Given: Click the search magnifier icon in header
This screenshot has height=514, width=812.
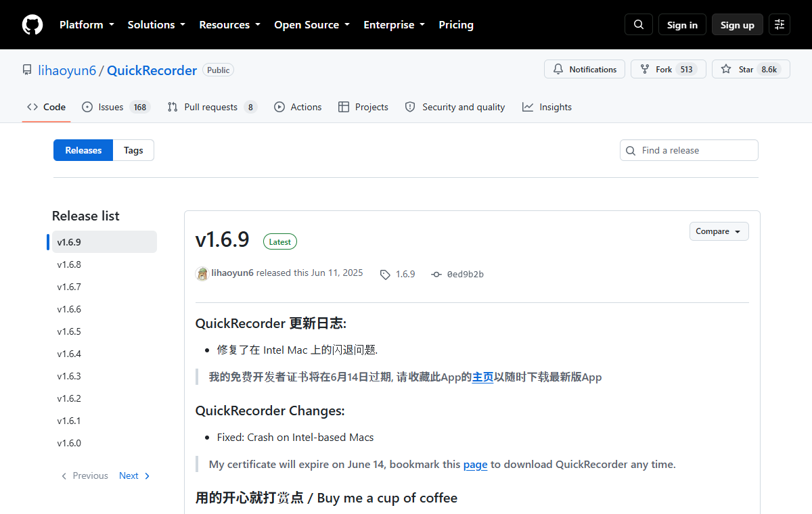Looking at the screenshot, I should click(x=639, y=25).
